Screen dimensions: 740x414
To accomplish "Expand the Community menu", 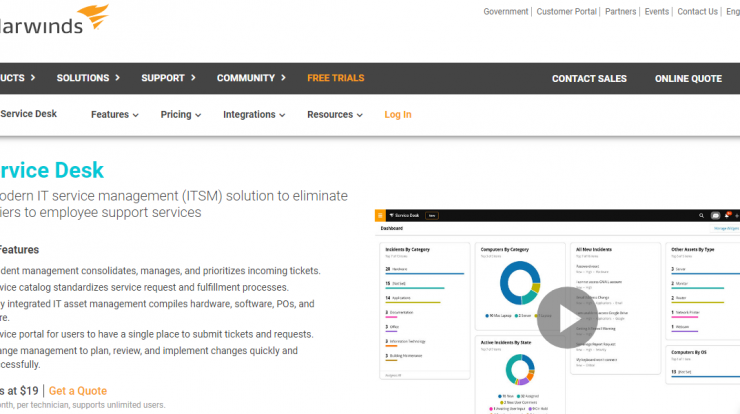I will pos(251,78).
